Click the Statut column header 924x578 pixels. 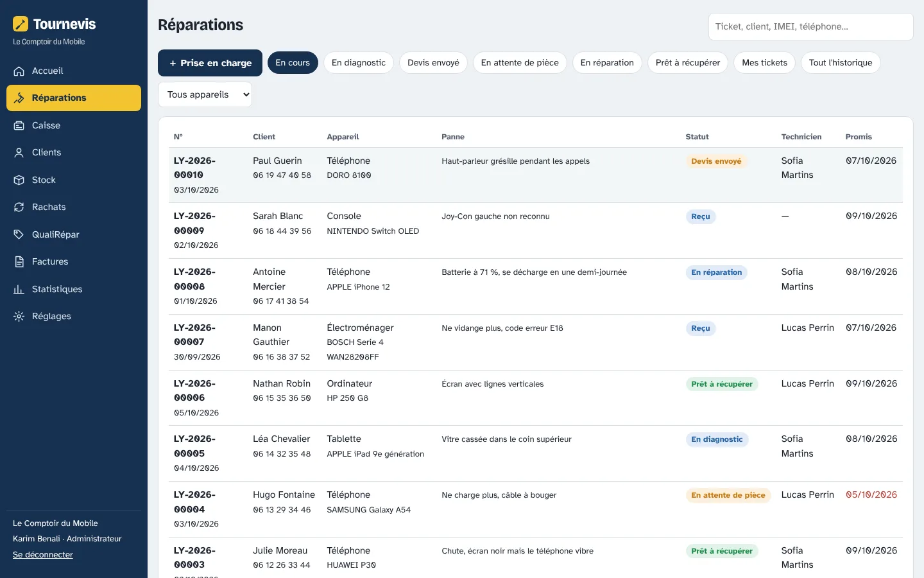pyautogui.click(x=697, y=137)
